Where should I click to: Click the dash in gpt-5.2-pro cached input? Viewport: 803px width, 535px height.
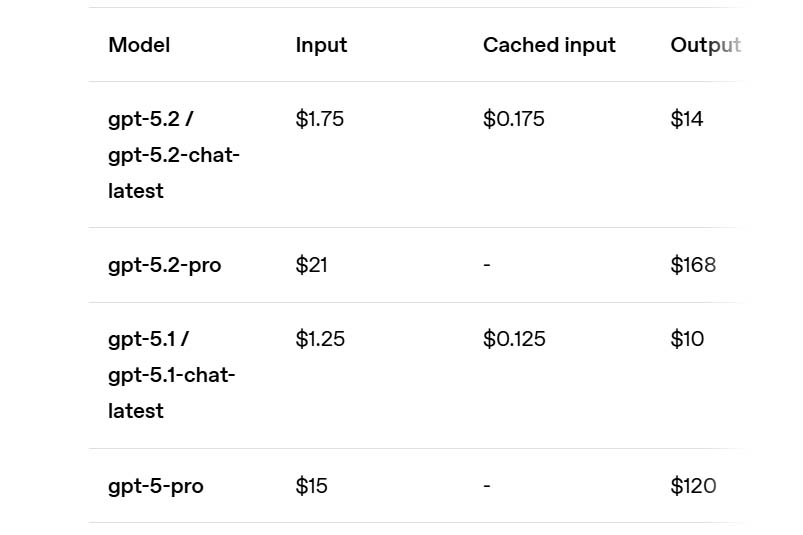click(x=487, y=265)
